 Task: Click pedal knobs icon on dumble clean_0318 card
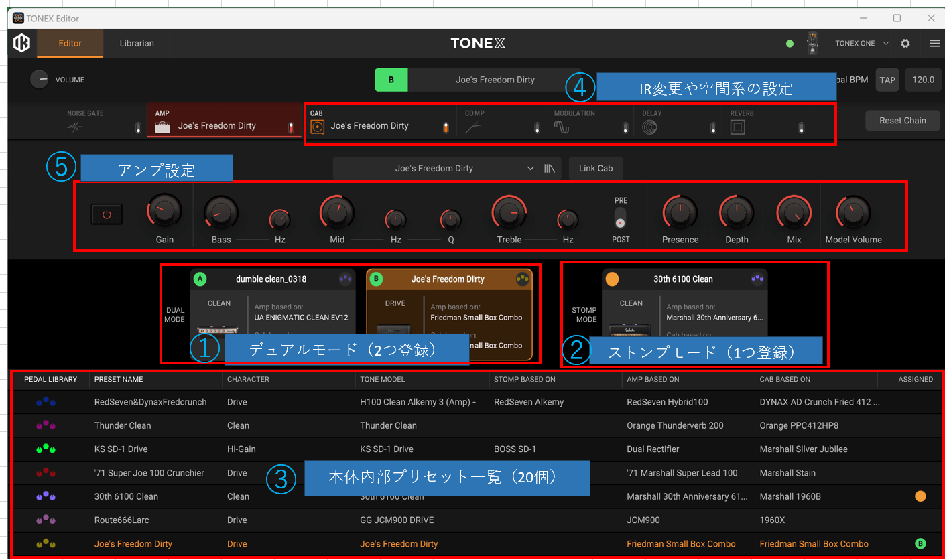[x=346, y=279]
